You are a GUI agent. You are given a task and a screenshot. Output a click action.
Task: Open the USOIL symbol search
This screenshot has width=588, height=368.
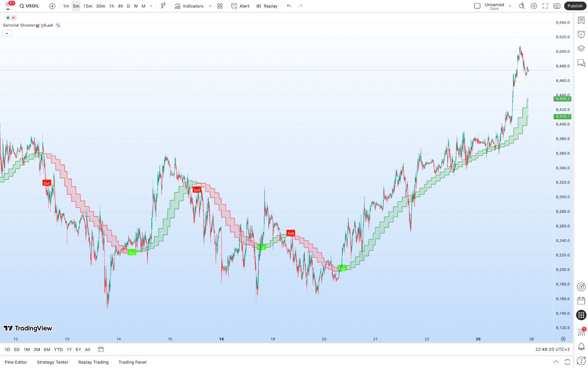(29, 6)
